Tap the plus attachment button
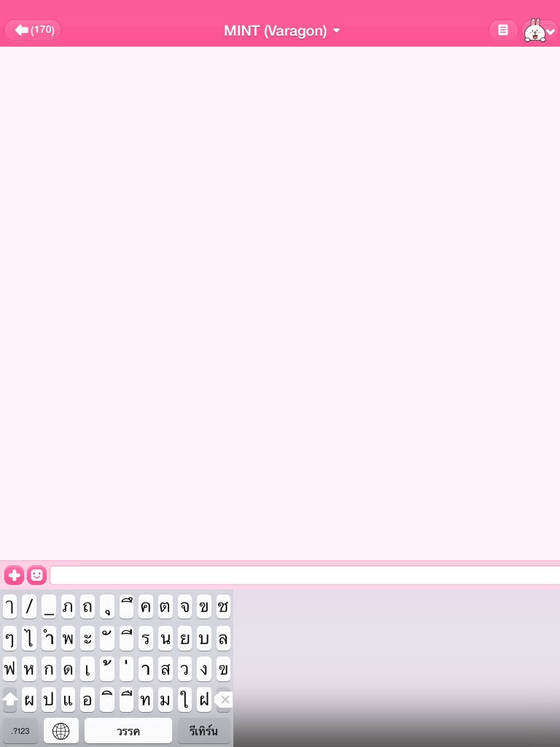 point(14,575)
